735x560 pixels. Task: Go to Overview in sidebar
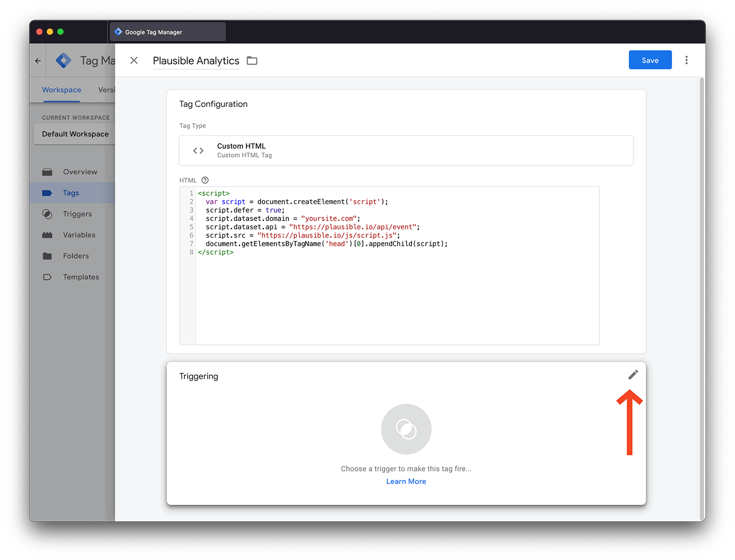pos(80,172)
